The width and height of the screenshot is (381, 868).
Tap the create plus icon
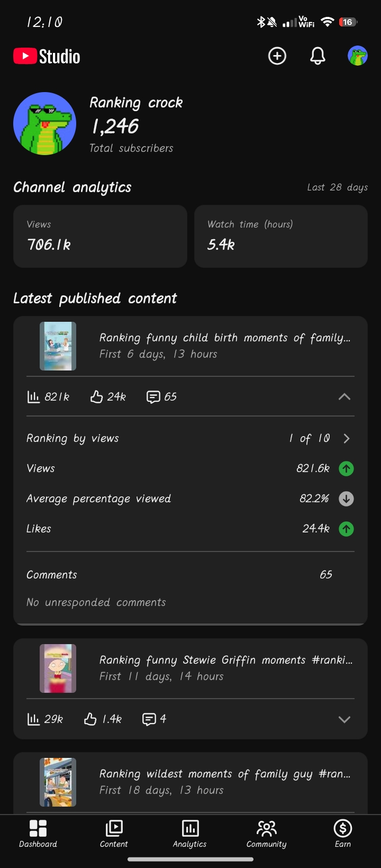pyautogui.click(x=277, y=56)
